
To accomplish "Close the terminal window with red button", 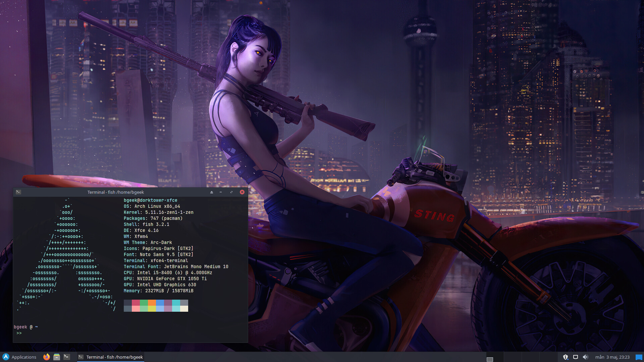I will click(242, 192).
